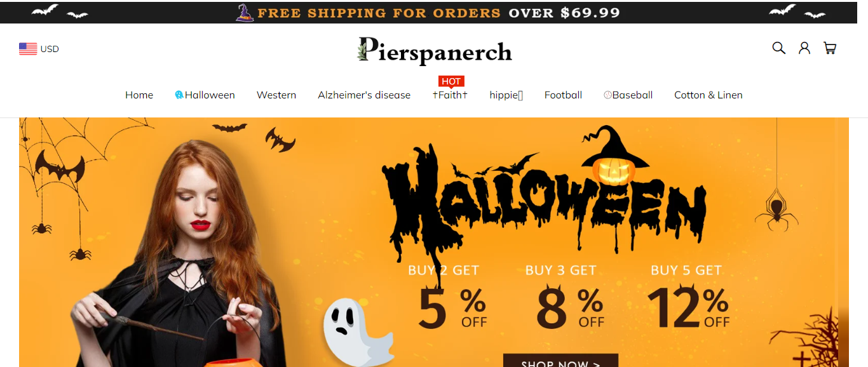Viewport: 868px width, 367px height.
Task: Click the US flag currency icon
Action: tap(28, 49)
